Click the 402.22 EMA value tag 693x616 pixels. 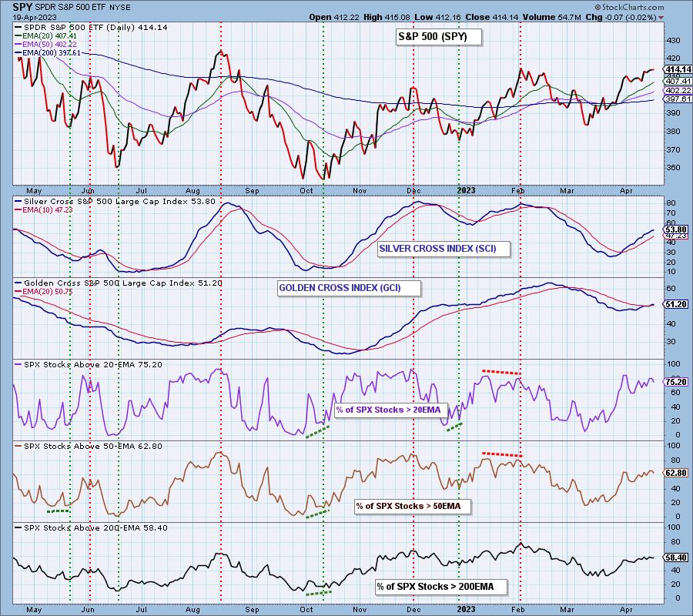point(678,91)
